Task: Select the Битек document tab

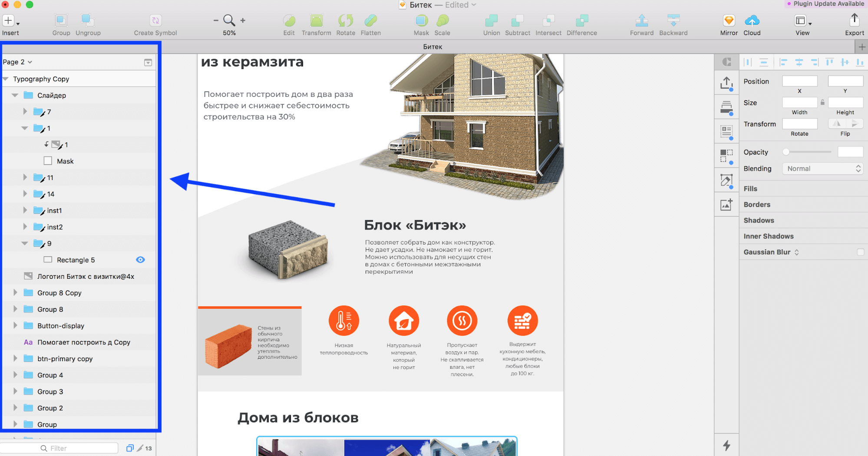Action: [432, 47]
